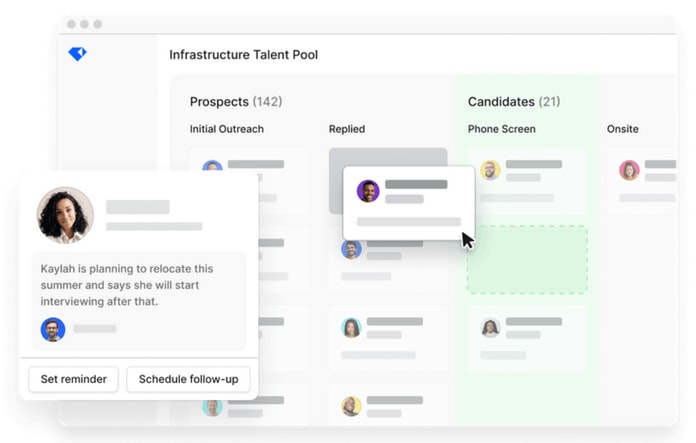The height and width of the screenshot is (443, 696).
Task: Select the Replied column header
Action: point(347,129)
